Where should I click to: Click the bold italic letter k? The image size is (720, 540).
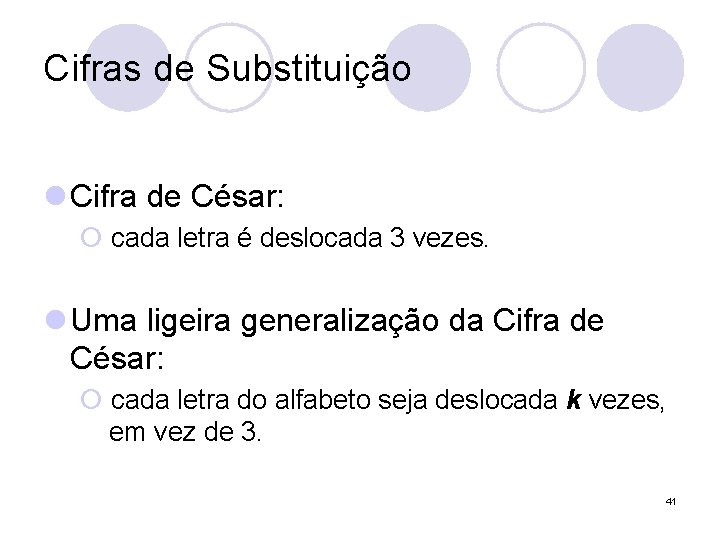pyautogui.click(x=574, y=402)
